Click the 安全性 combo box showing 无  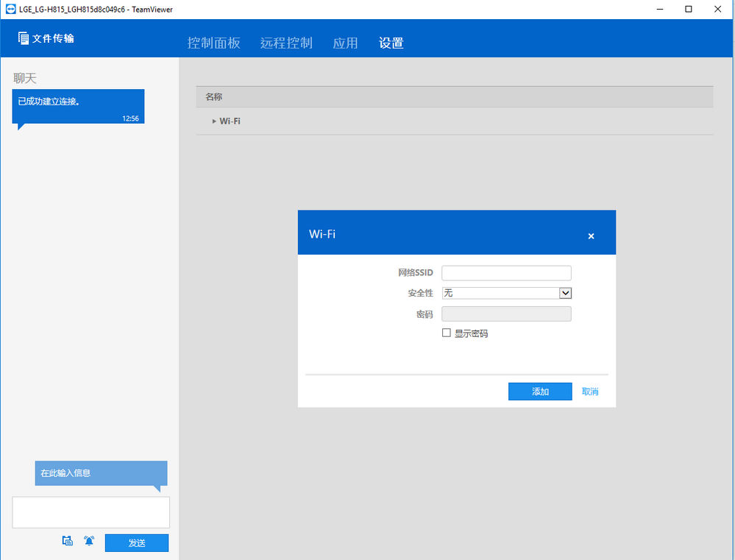507,293
